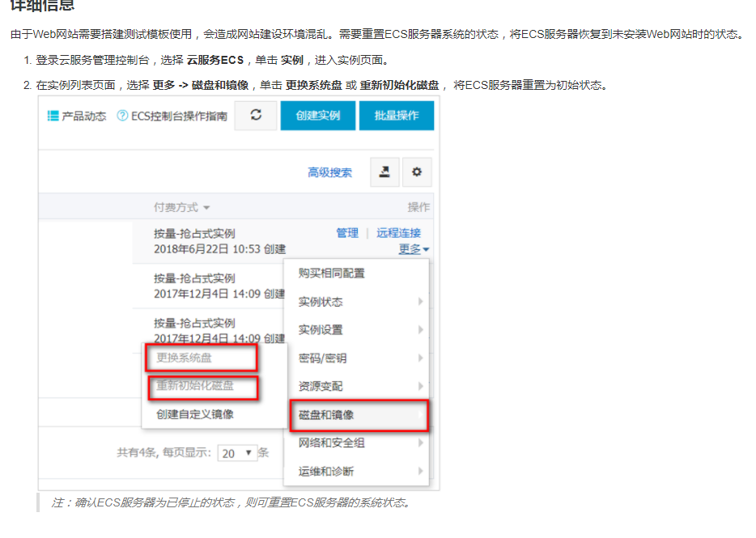Expand the 网络和安全组 submenu
Image resolution: width=756 pixels, height=538 pixels.
[x=356, y=443]
